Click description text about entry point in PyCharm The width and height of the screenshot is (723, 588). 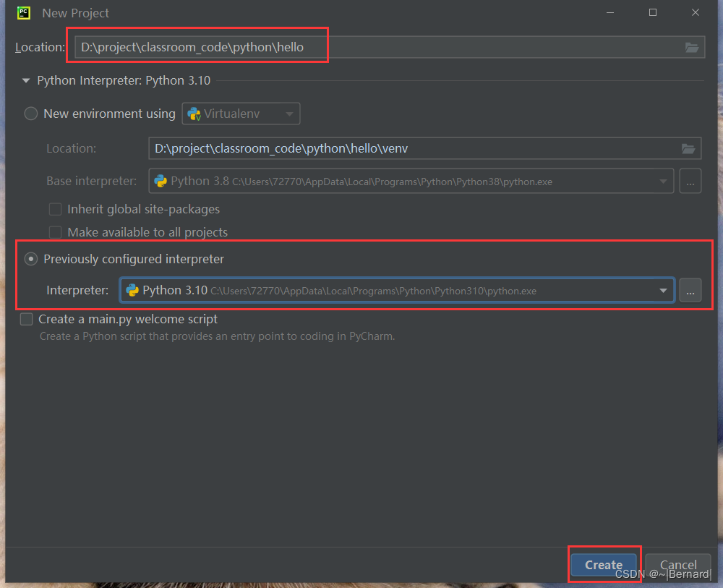click(217, 336)
